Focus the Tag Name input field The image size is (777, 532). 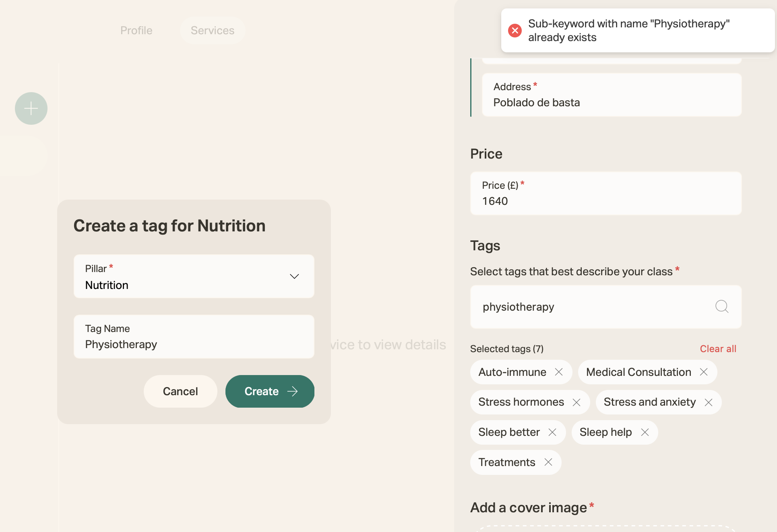(194, 337)
